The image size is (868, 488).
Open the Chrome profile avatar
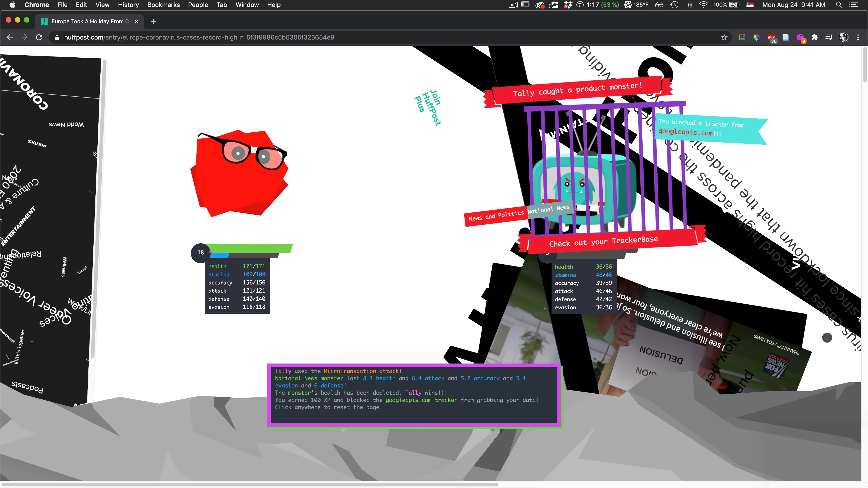[x=844, y=37]
